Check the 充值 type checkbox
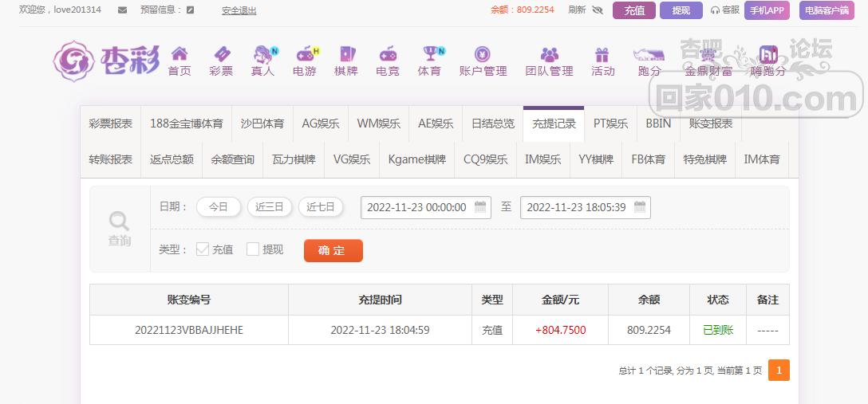This screenshot has width=868, height=404. pos(203,249)
